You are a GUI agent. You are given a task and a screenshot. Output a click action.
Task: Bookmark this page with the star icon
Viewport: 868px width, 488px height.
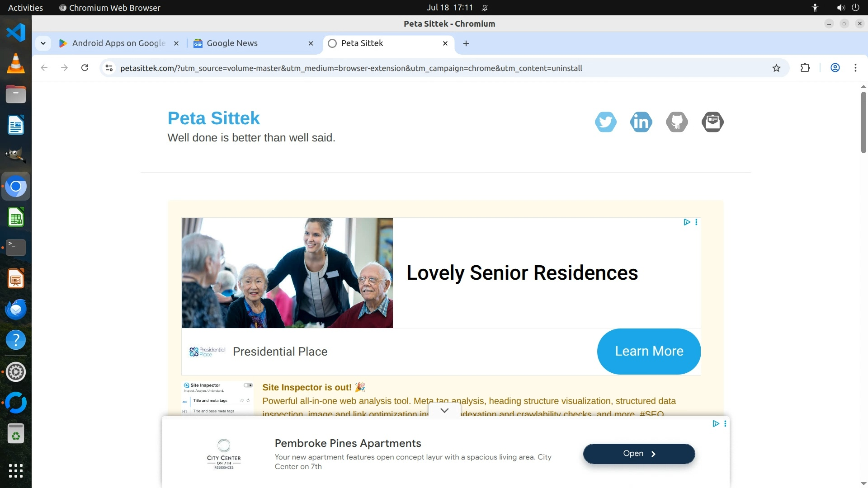776,68
